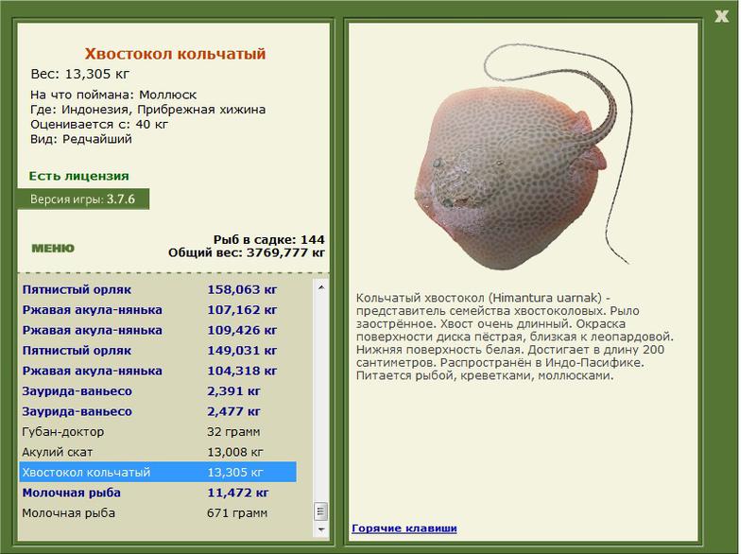Click the На что поймана: Моллюск line
This screenshot has height=554, width=756.
[113, 95]
